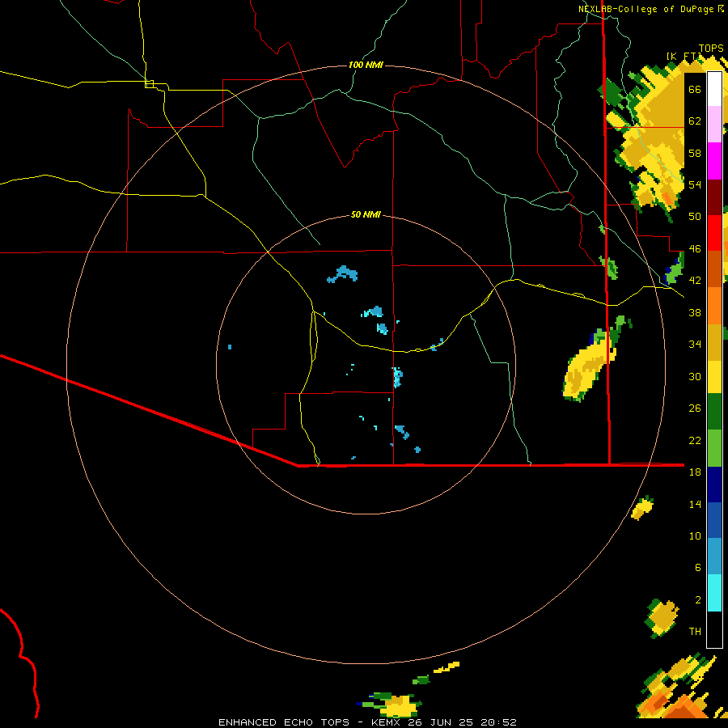The height and width of the screenshot is (728, 728).
Task: Click the light green legend swatch
Action: 714,448
